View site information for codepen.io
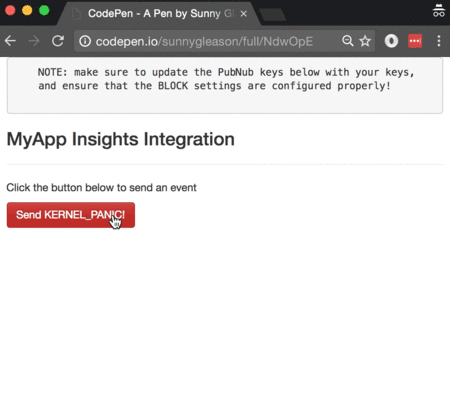Image resolution: width=450 pixels, height=408 pixels. [x=85, y=41]
